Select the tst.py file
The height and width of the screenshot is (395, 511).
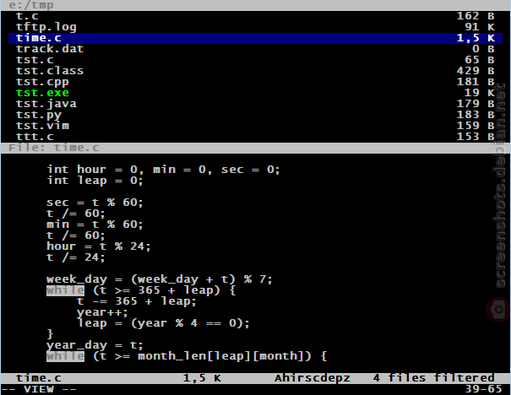[x=255, y=115]
